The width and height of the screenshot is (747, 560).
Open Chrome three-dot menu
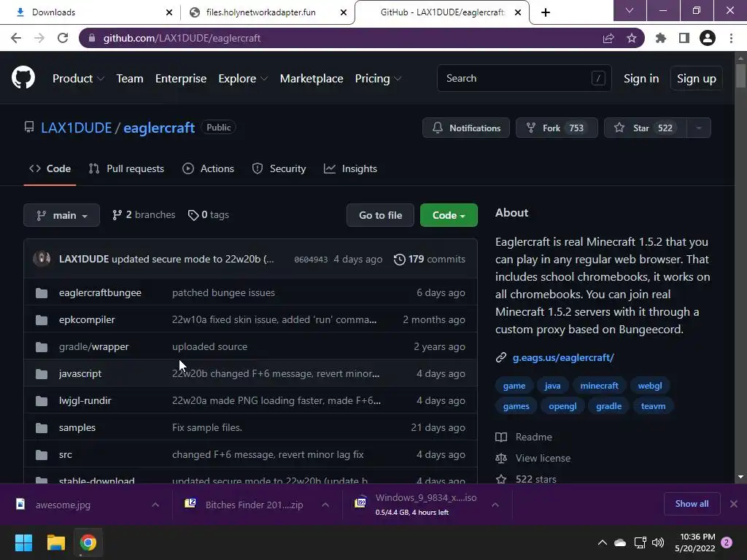pos(731,38)
